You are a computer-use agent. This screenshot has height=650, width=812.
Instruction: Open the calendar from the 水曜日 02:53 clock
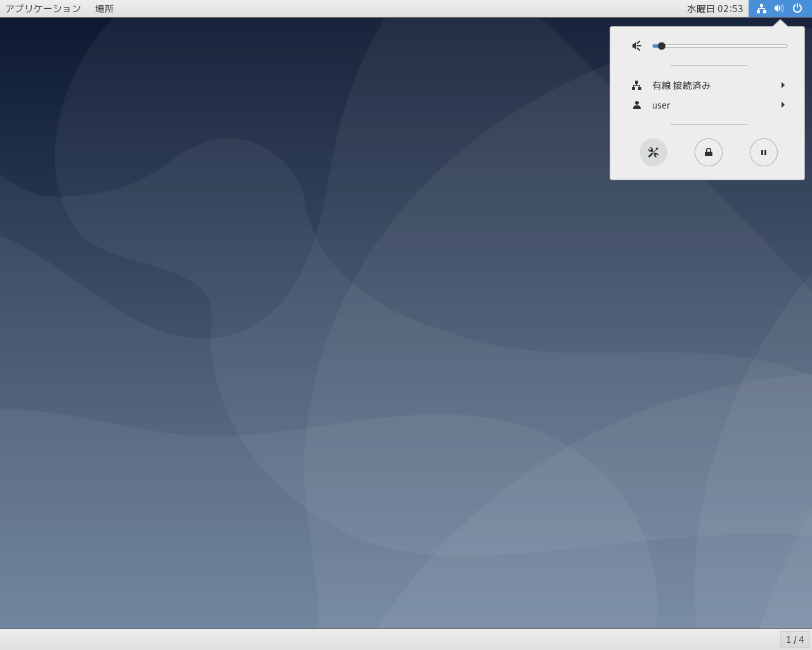[714, 8]
